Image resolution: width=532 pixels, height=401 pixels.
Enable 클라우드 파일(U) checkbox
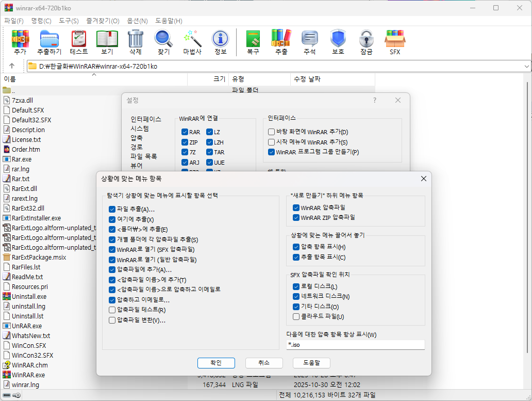296,316
